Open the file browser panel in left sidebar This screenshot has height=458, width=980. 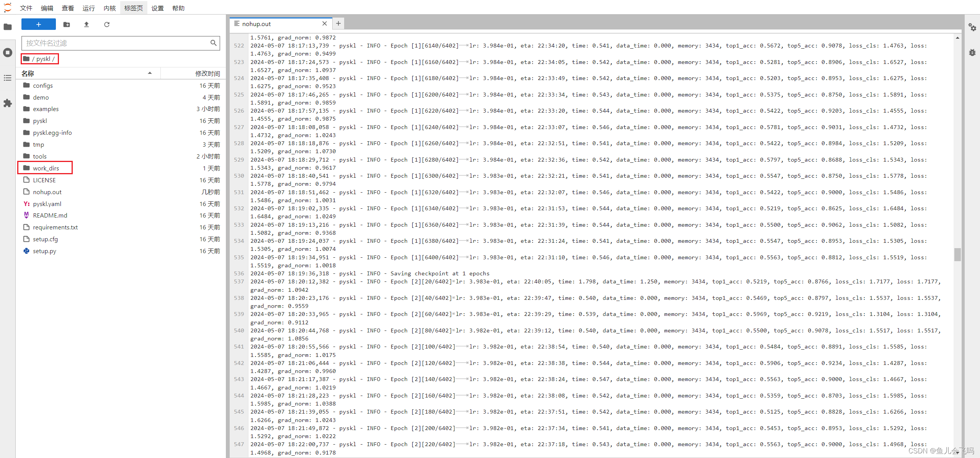tap(8, 27)
